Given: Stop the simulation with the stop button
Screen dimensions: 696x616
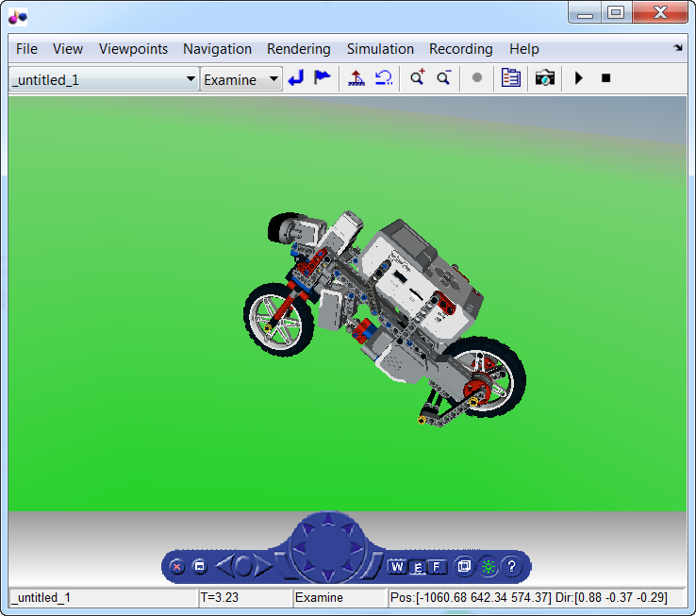Looking at the screenshot, I should click(605, 78).
